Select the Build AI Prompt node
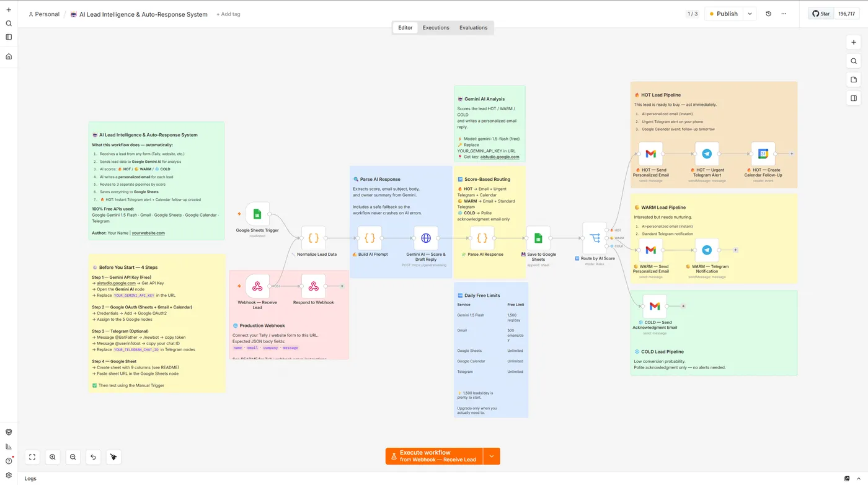Screen dimensions: 868x485 [370, 238]
